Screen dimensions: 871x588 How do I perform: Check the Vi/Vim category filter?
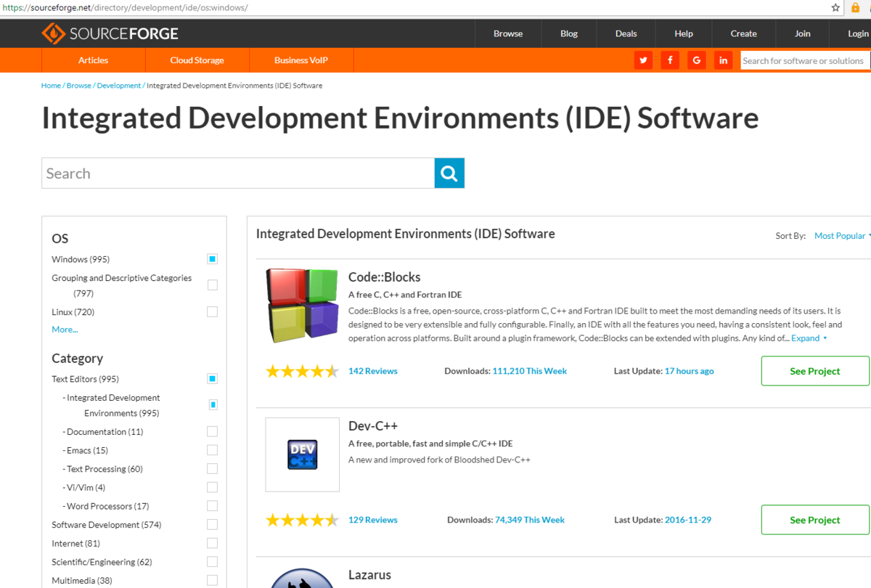tap(212, 487)
